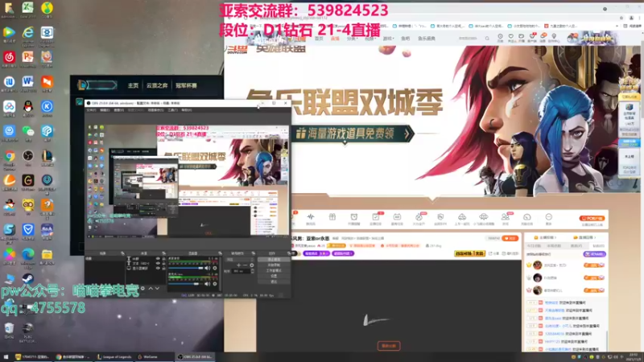Launch Tencent Video from the desktop
The height and width of the screenshot is (362, 644).
(9, 32)
